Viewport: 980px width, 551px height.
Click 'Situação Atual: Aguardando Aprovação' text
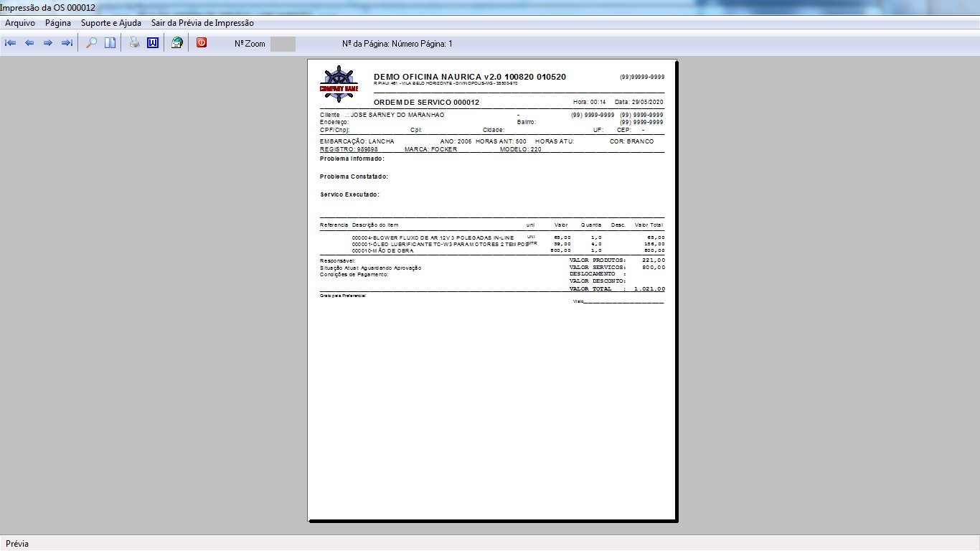371,268
